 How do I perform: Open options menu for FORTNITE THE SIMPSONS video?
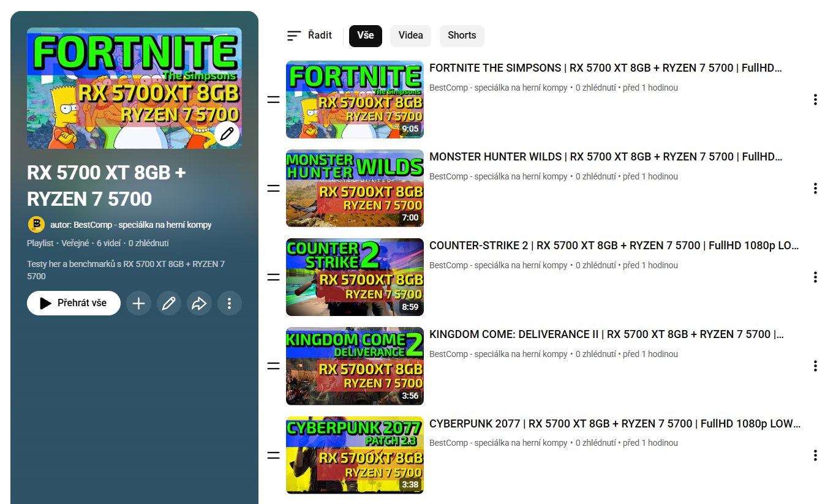click(815, 99)
